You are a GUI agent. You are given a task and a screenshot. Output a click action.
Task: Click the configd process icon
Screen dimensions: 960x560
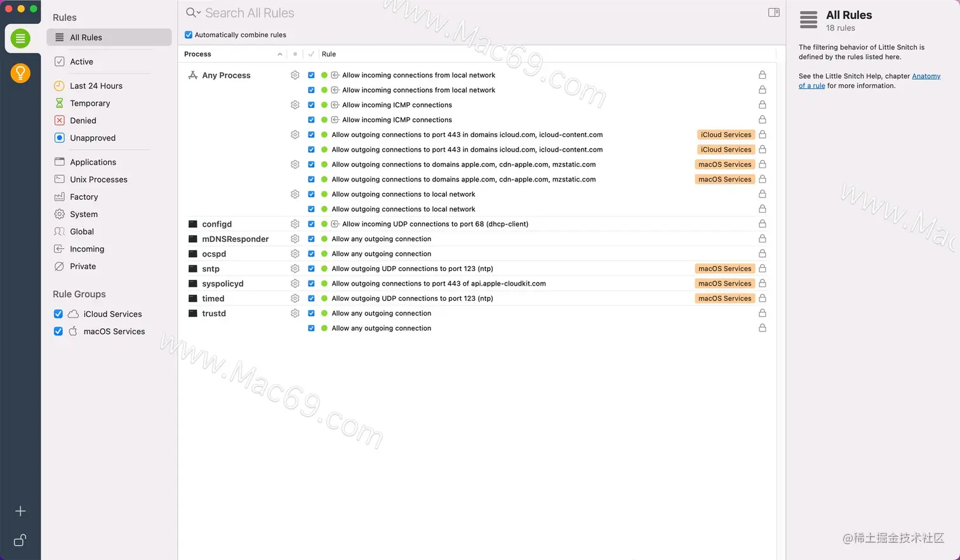(193, 224)
